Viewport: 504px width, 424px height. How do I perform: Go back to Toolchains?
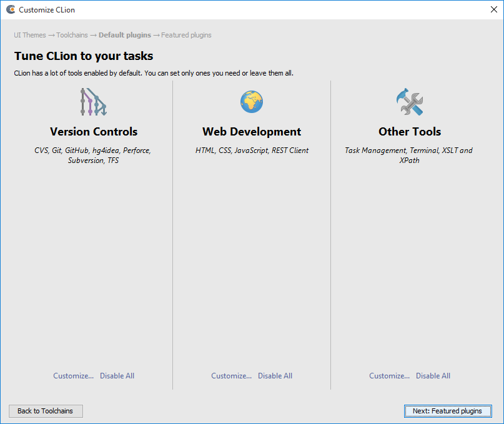46,411
